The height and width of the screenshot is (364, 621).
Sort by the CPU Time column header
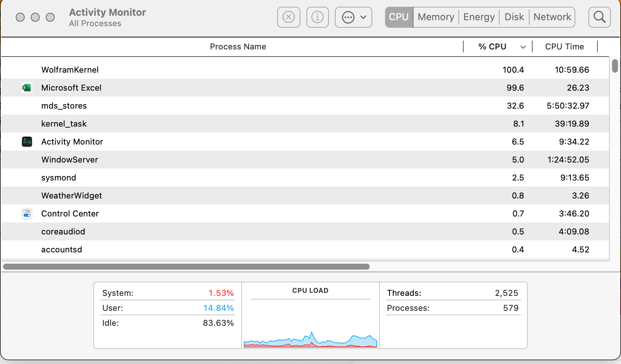click(x=564, y=47)
